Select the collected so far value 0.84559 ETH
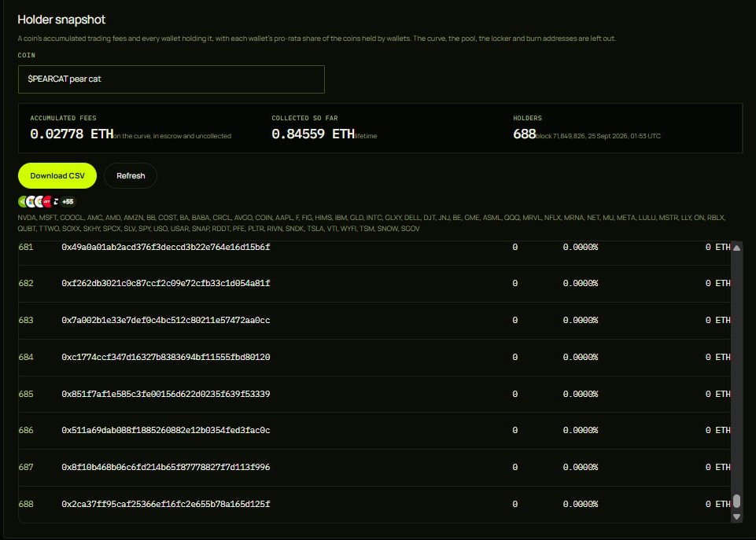The width and height of the screenshot is (756, 540). [x=313, y=134]
